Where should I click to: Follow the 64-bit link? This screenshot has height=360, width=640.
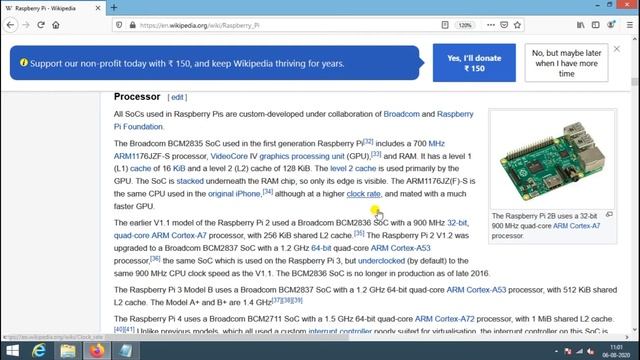pyautogui.click(x=321, y=248)
